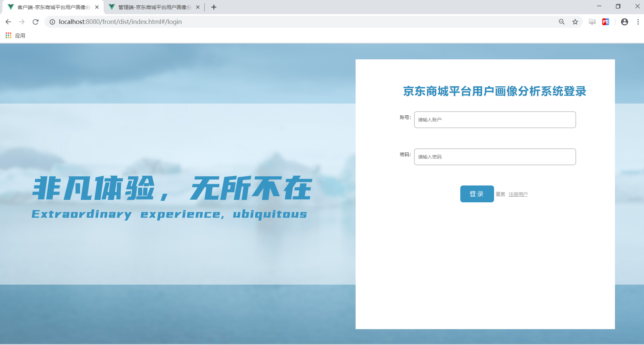
Task: Click the 注册用户 register link
Action: pos(518,194)
